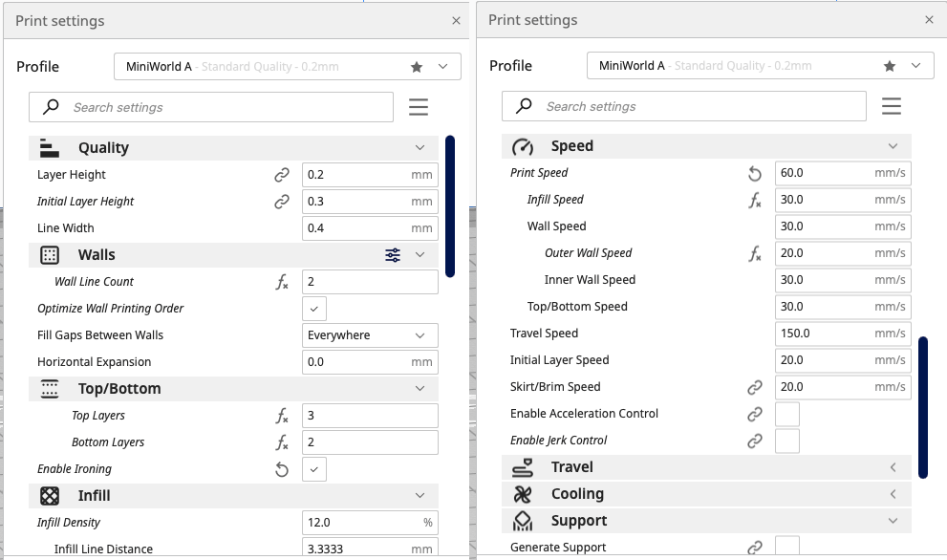
Task: Toggle the Enable Ironing checkbox
Action: [x=314, y=469]
